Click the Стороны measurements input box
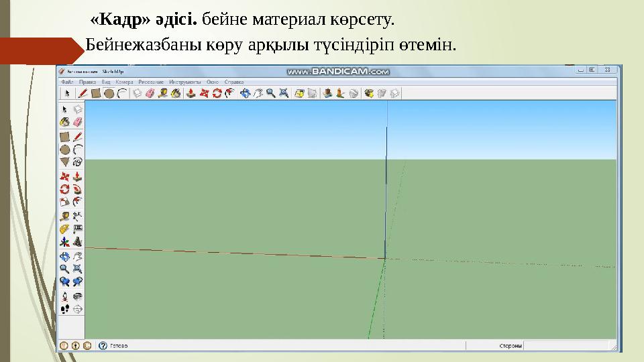Image resolution: width=644 pixels, height=362 pixels. 566,346
